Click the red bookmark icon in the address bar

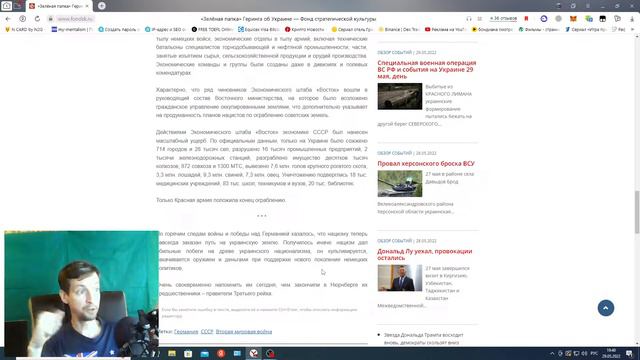coord(527,19)
